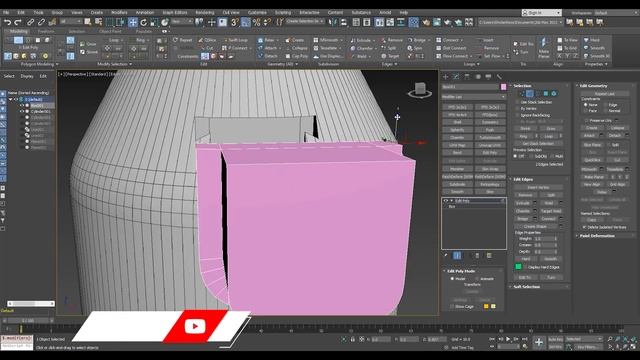The image size is (640, 360).
Task: Select the SubObj preview selection radio
Action: tap(531, 156)
